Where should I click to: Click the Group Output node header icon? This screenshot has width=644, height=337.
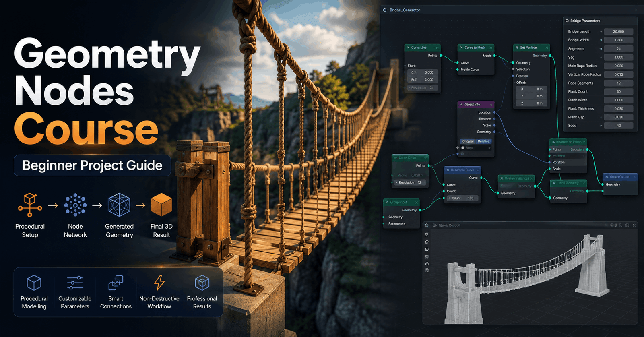tap(607, 177)
